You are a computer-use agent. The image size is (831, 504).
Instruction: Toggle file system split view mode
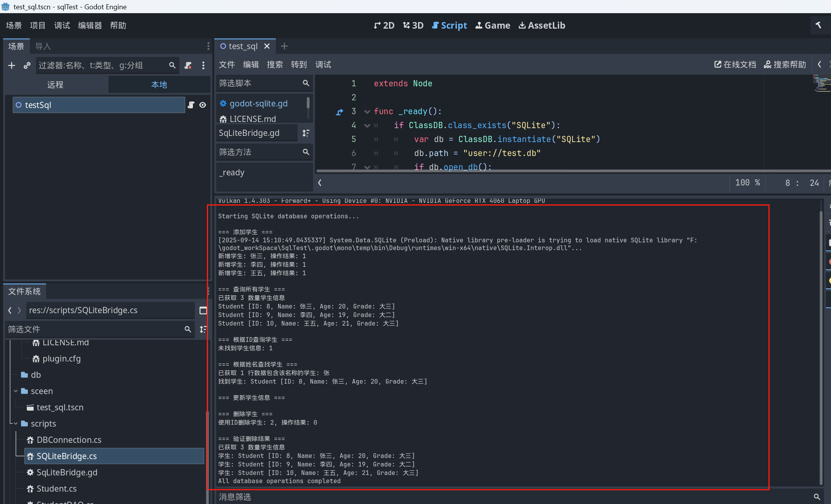point(203,310)
